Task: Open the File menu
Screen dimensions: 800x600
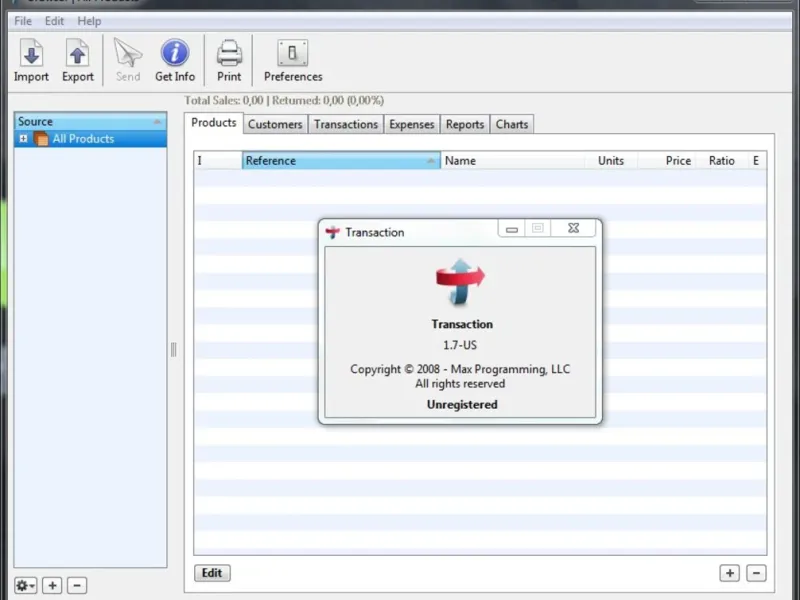Action: [x=23, y=21]
